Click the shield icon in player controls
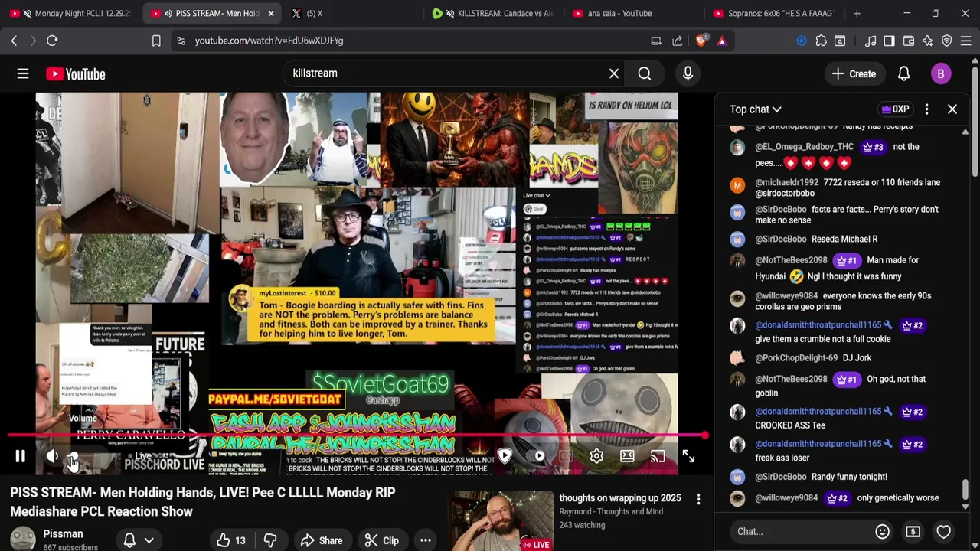Viewport: 980px width, 551px height. 505,456
